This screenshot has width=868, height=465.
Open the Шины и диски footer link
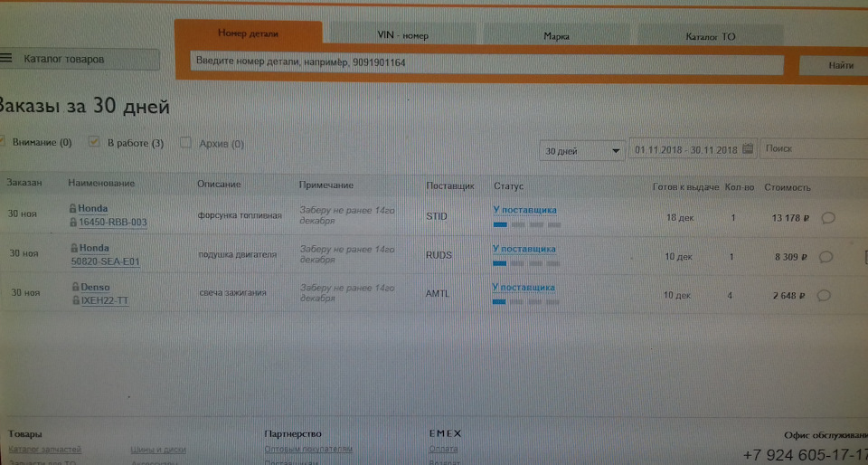(157, 450)
